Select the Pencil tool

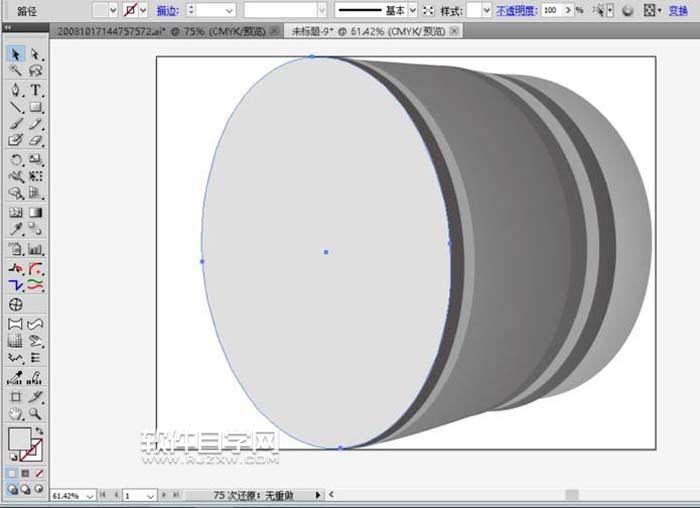point(35,124)
